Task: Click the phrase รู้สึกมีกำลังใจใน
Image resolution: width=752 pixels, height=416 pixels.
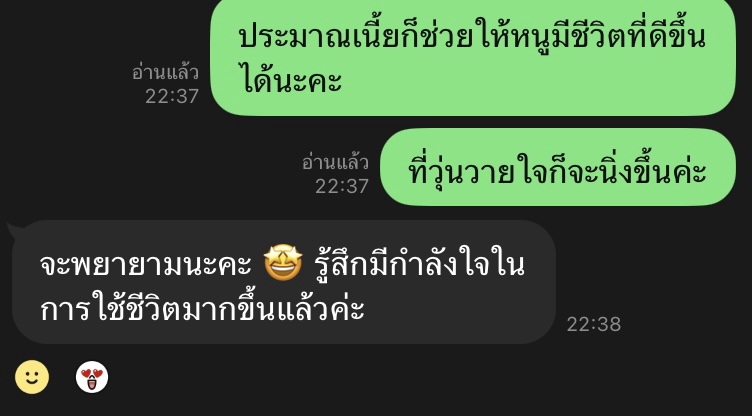Action: [420, 263]
